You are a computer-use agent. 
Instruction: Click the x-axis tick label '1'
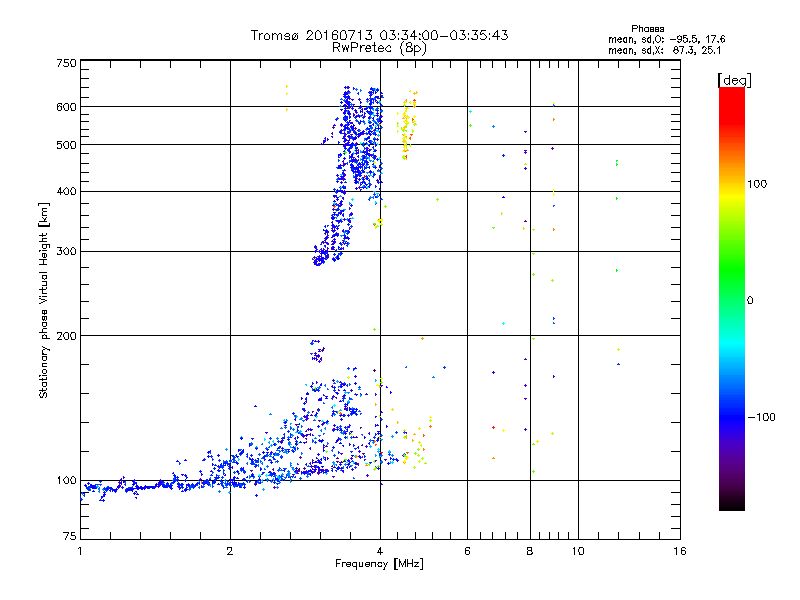(x=80, y=551)
